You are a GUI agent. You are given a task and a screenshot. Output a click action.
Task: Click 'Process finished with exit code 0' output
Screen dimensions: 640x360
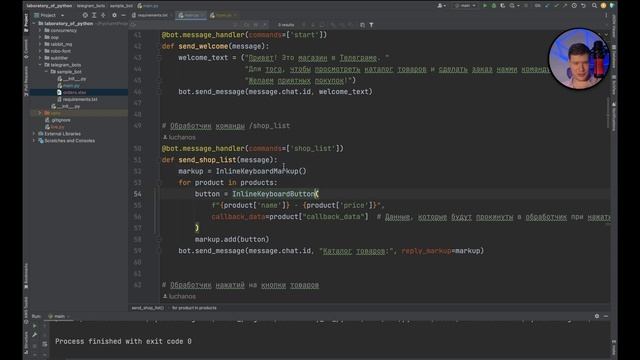123,341
